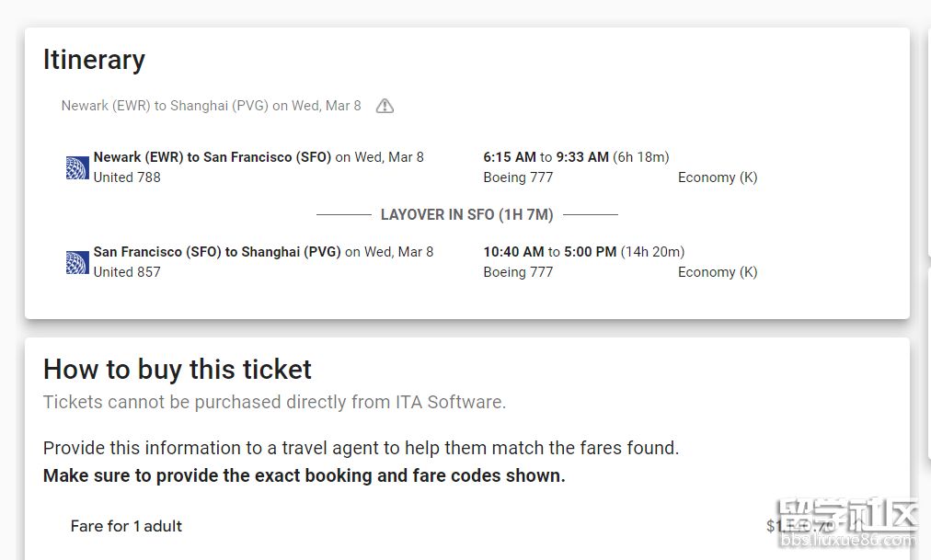Click Economy (K) for the Shanghai segment

coord(718,272)
